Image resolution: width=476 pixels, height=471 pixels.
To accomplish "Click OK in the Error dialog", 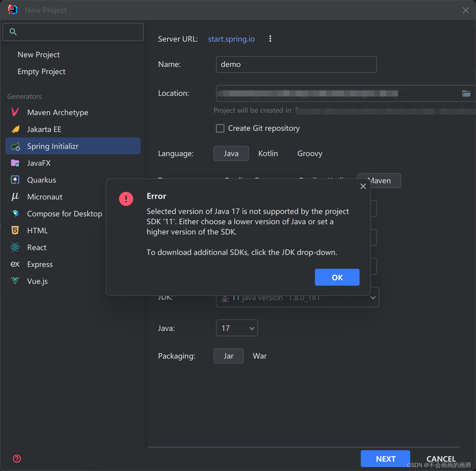I will click(337, 277).
